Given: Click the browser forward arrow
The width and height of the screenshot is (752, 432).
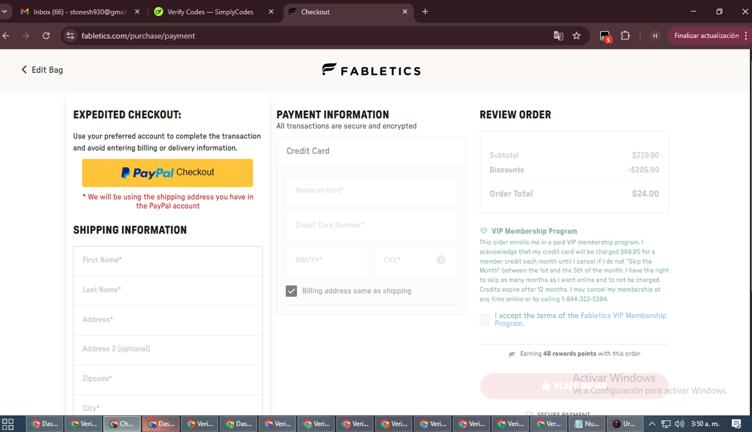Looking at the screenshot, I should 25,36.
